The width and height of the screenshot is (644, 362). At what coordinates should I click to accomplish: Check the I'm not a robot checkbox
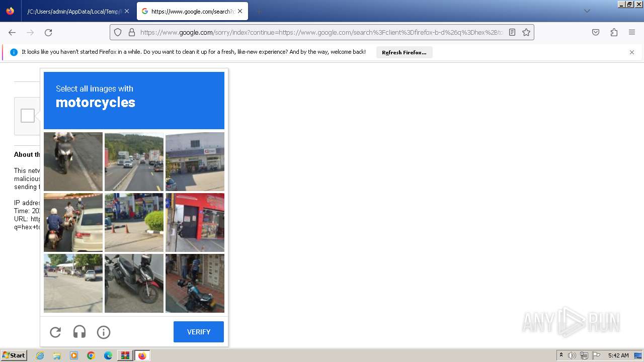click(28, 116)
